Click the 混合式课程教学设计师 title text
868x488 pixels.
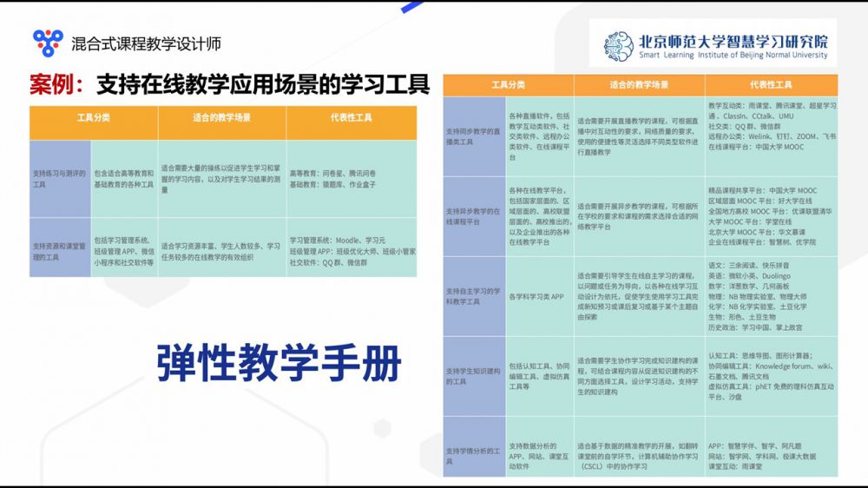146,43
